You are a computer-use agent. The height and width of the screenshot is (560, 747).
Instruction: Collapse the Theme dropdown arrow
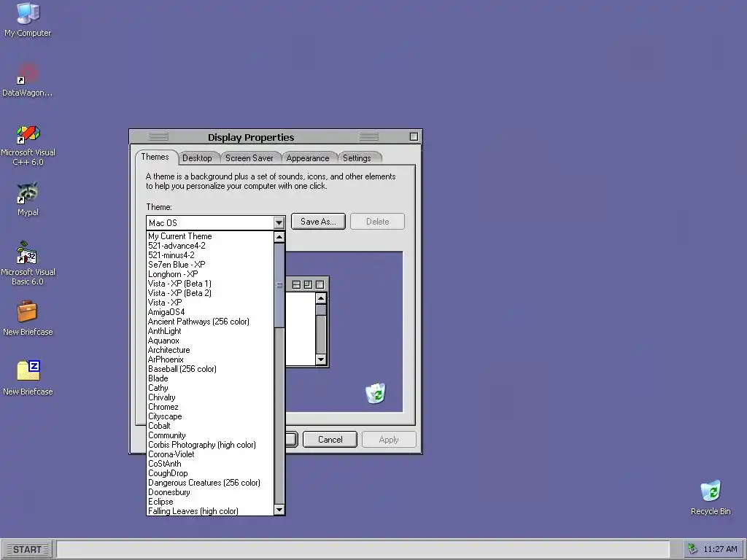(279, 222)
